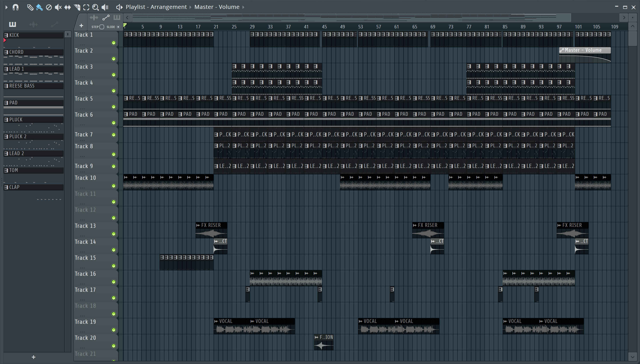Show automation clips in the picker panel
This screenshot has height=364, width=640.
coord(54,24)
